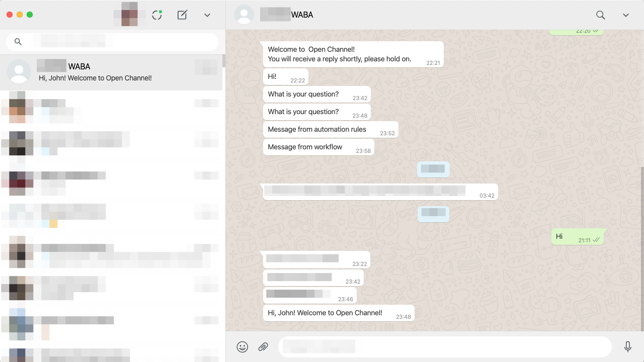Select the 'Message from automation rules' message
644x362 pixels.
click(331, 130)
